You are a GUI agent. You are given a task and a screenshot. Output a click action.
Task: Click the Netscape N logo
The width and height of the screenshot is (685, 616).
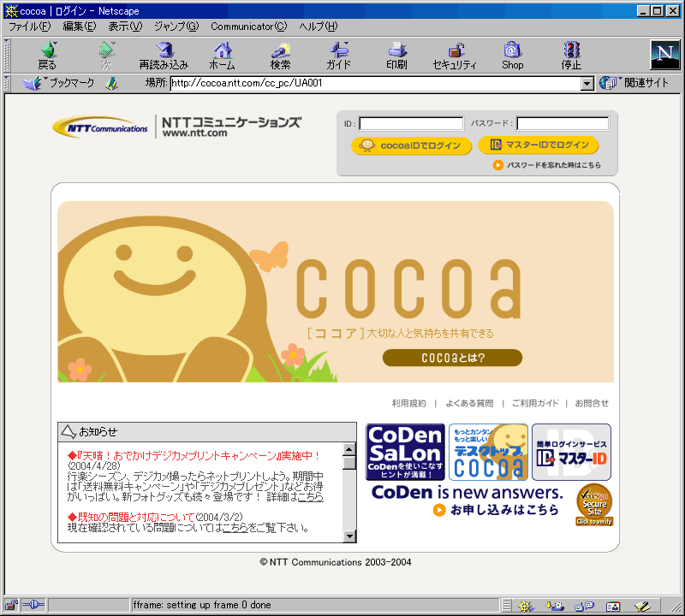[665, 55]
